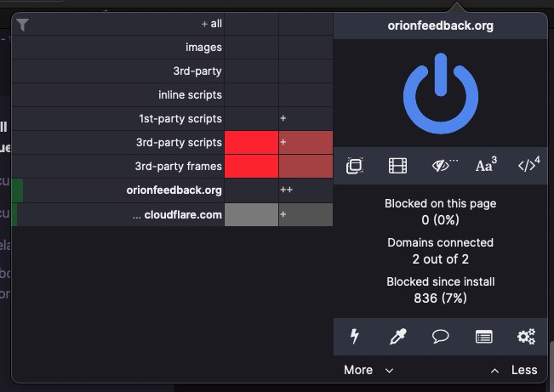Viewport: 554px width, 392px height.
Task: Click gray global cell for cloudflare.com
Action: point(251,214)
